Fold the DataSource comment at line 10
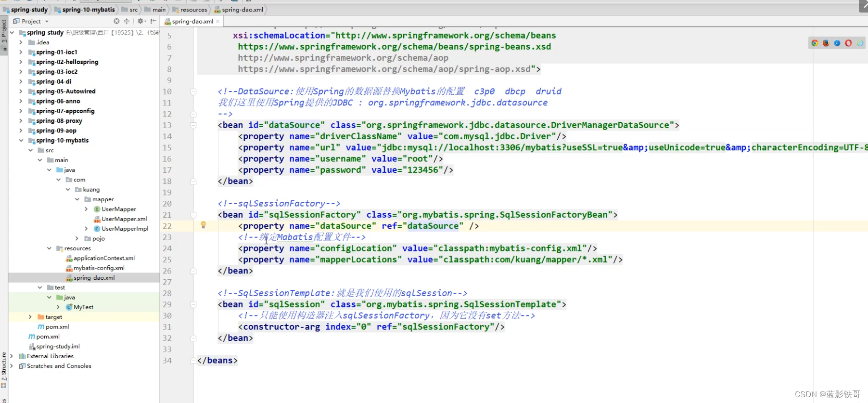Image resolution: width=868 pixels, height=403 pixels. pos(193,91)
